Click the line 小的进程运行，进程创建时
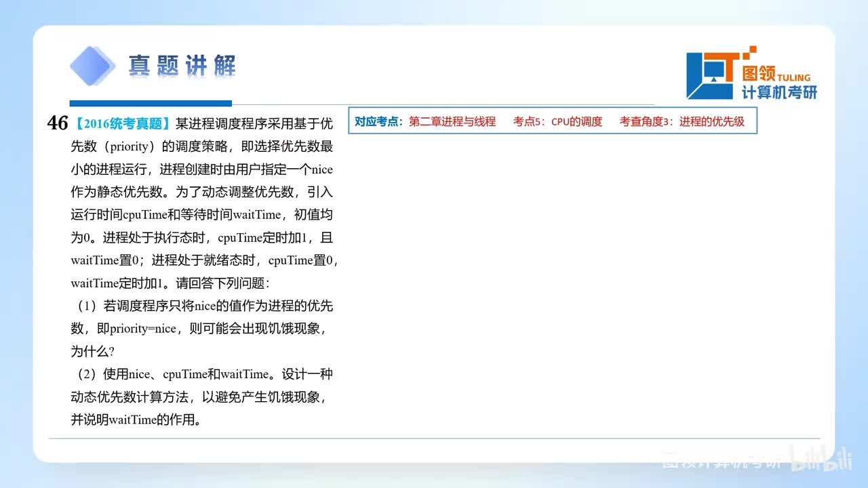 pos(202,169)
